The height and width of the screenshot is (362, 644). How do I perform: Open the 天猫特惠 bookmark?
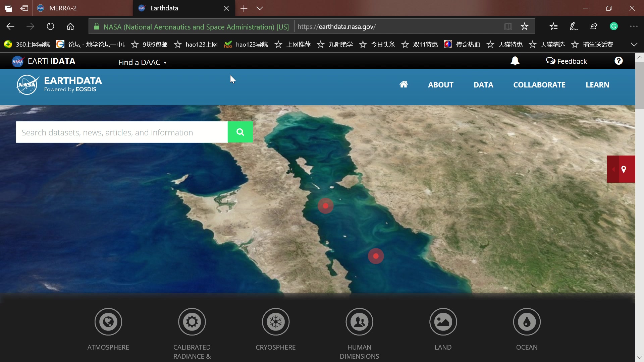[504, 44]
